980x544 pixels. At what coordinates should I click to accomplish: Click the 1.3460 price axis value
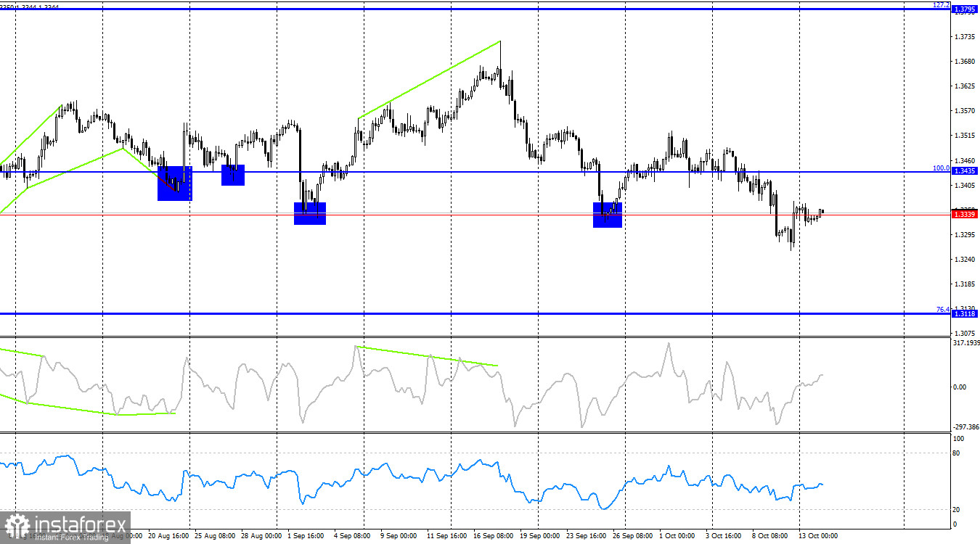point(965,161)
